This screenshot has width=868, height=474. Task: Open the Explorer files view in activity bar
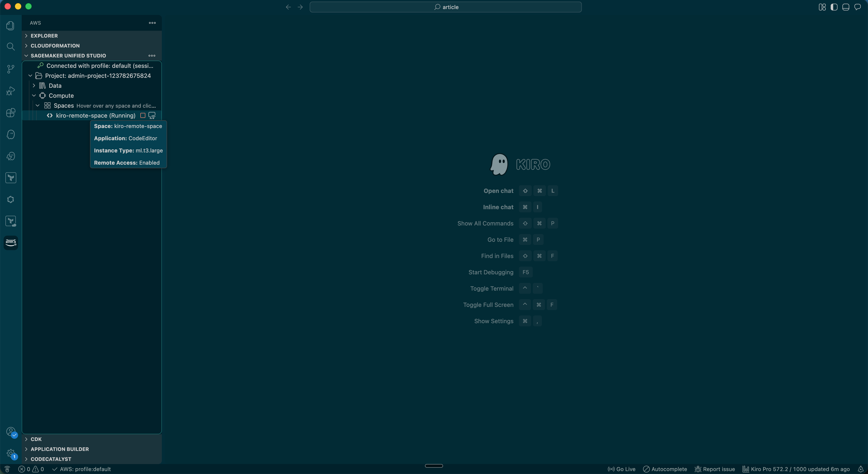tap(10, 26)
